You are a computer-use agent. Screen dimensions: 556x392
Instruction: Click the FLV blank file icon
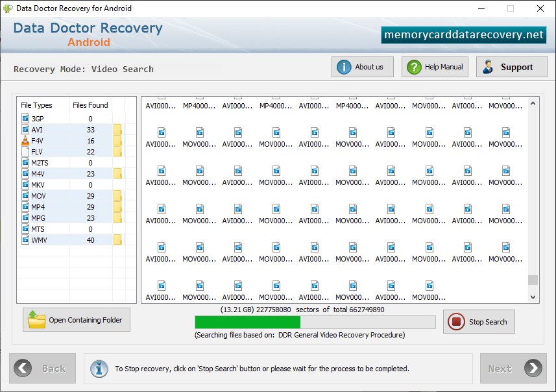pos(25,151)
